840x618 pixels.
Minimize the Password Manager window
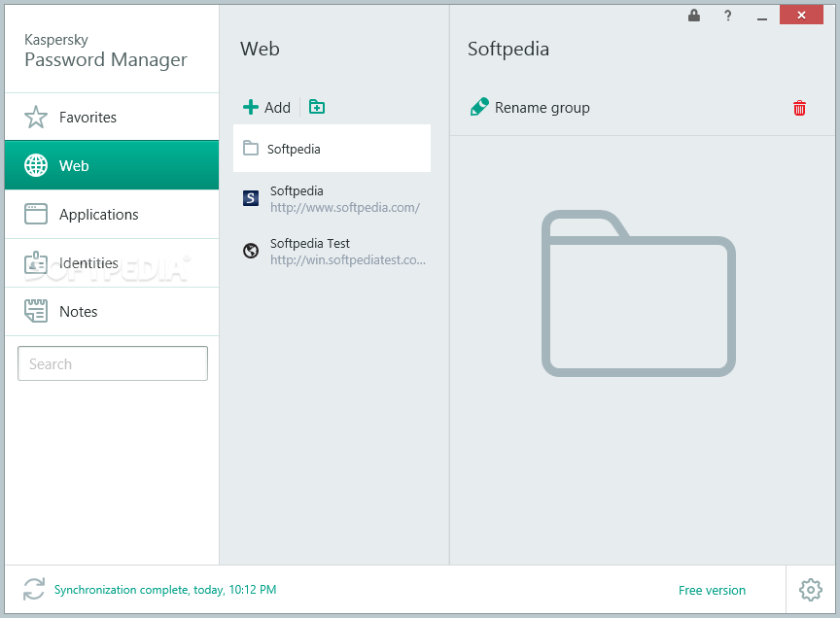[762, 17]
